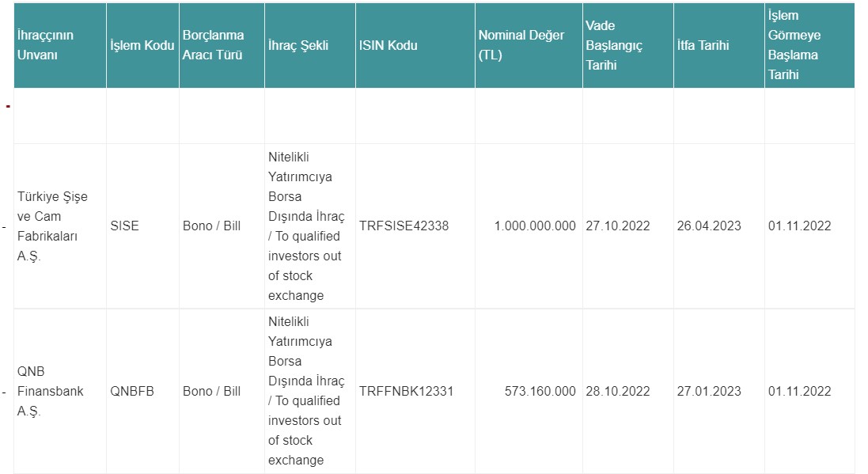
Task: Select the İşlem Kodu column header
Action: coord(142,45)
